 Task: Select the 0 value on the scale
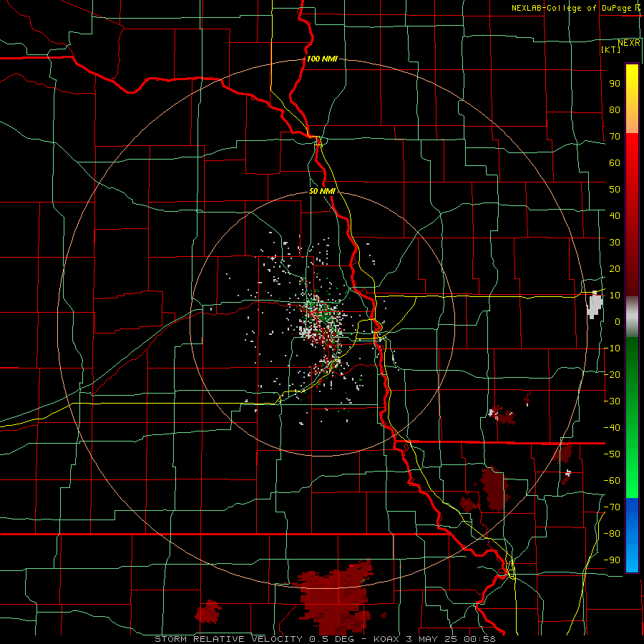[618, 321]
